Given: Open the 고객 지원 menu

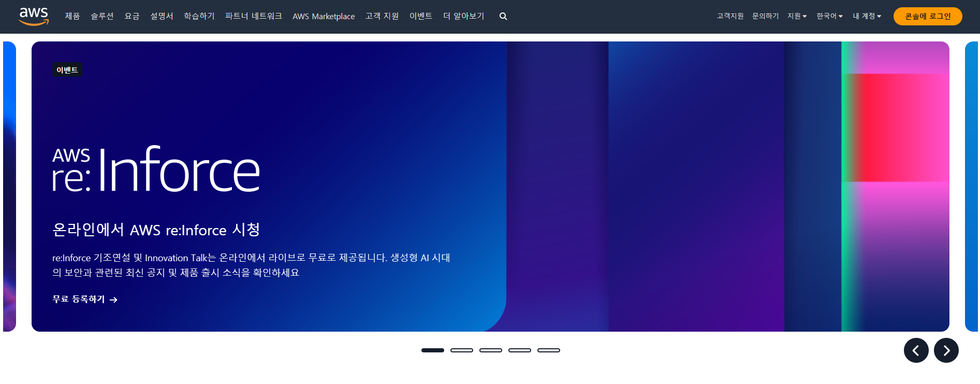Looking at the screenshot, I should click(x=382, y=17).
